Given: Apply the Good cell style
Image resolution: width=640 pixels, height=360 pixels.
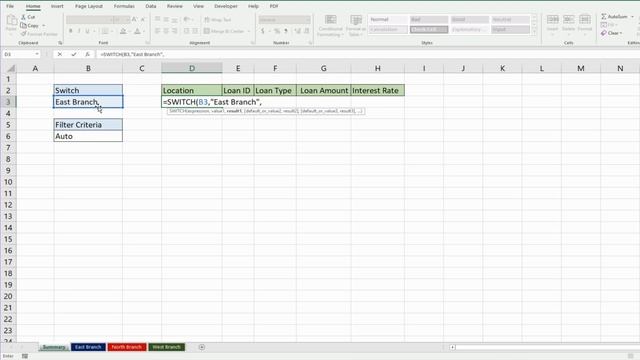Looking at the screenshot, I should tap(469, 19).
